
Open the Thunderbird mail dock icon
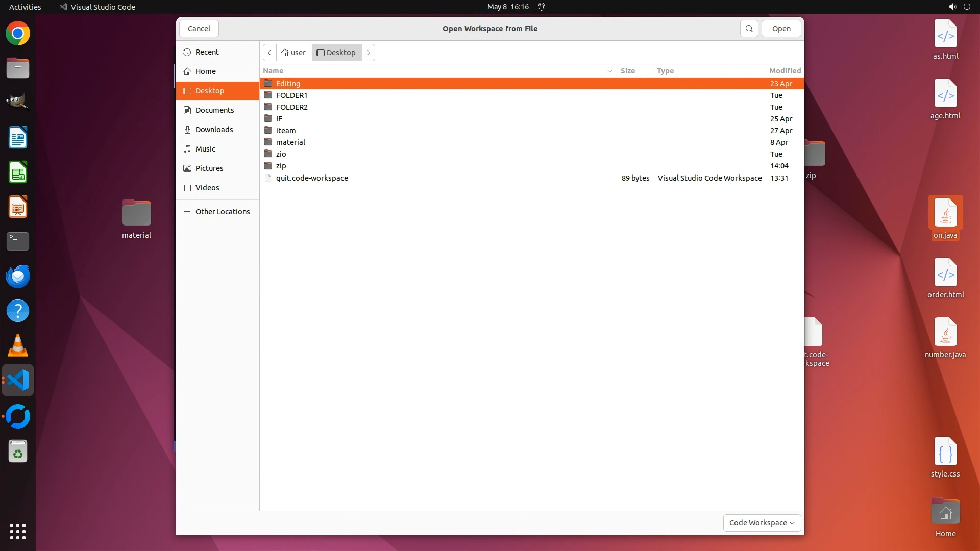[18, 276]
